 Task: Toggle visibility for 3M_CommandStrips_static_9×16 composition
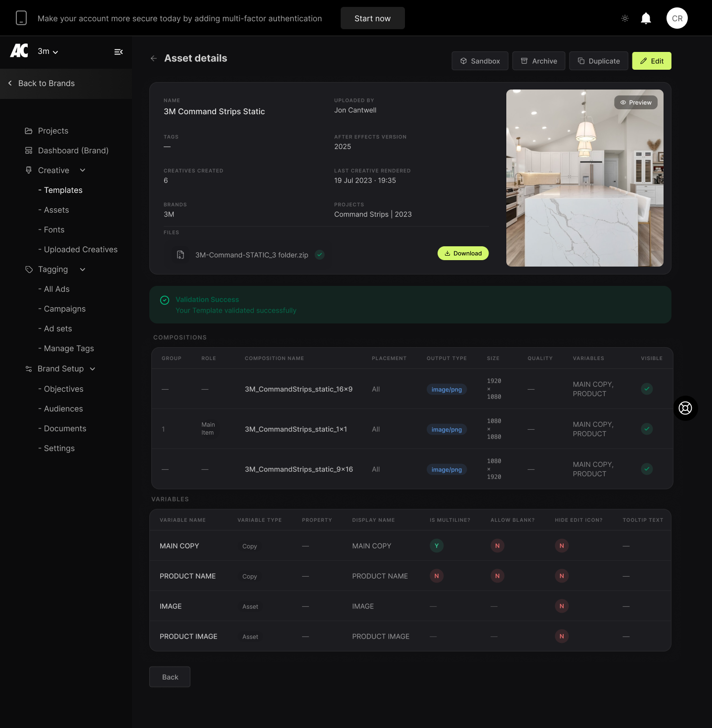click(x=647, y=469)
